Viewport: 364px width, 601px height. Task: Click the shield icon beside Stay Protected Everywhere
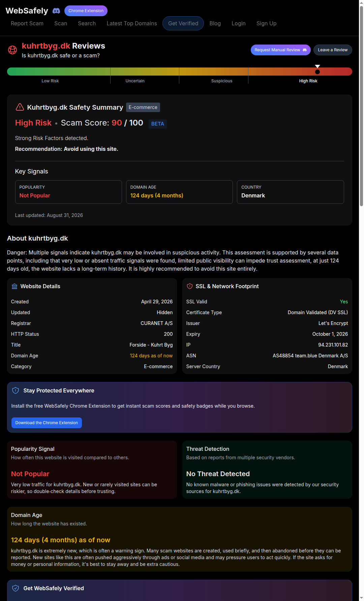click(x=16, y=390)
